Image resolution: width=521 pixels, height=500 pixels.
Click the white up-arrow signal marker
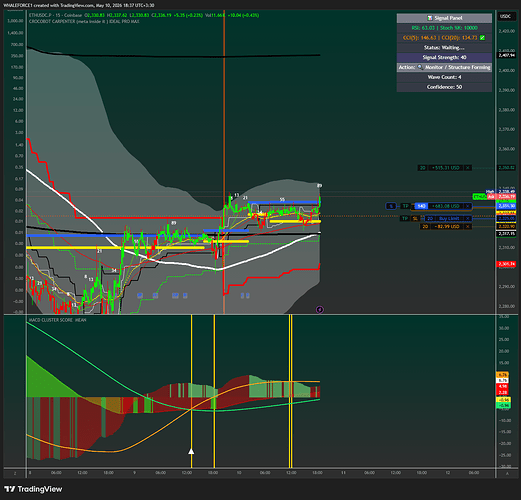[x=191, y=451]
